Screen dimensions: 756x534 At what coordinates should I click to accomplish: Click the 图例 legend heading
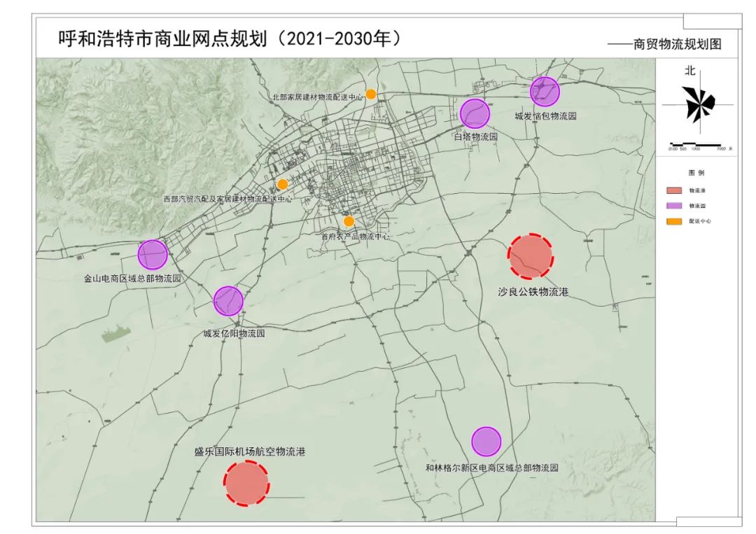pos(696,171)
